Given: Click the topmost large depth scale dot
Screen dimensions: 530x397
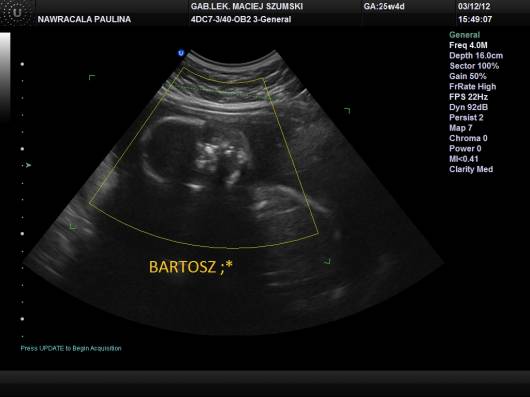Looking at the screenshot, I should (x=22, y=64).
